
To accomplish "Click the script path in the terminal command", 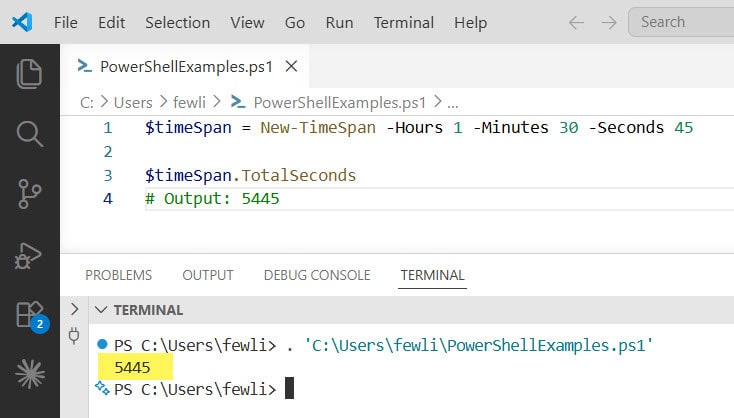I will tap(478, 345).
